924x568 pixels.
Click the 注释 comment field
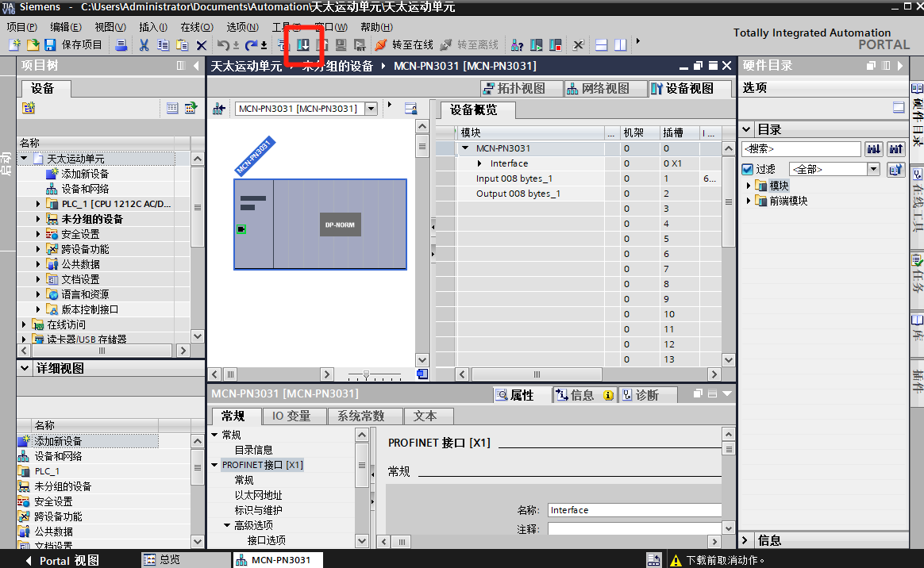[x=635, y=529]
